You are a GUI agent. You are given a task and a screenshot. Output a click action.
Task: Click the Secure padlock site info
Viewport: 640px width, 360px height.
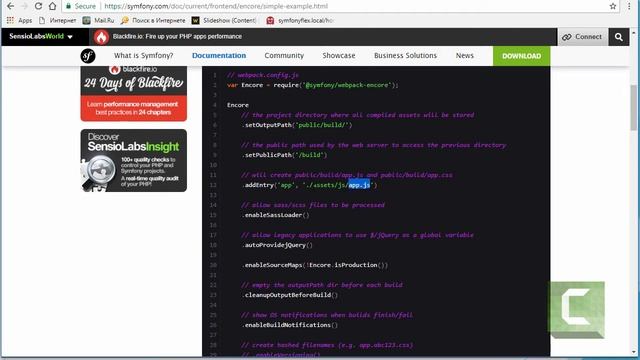[x=80, y=6]
